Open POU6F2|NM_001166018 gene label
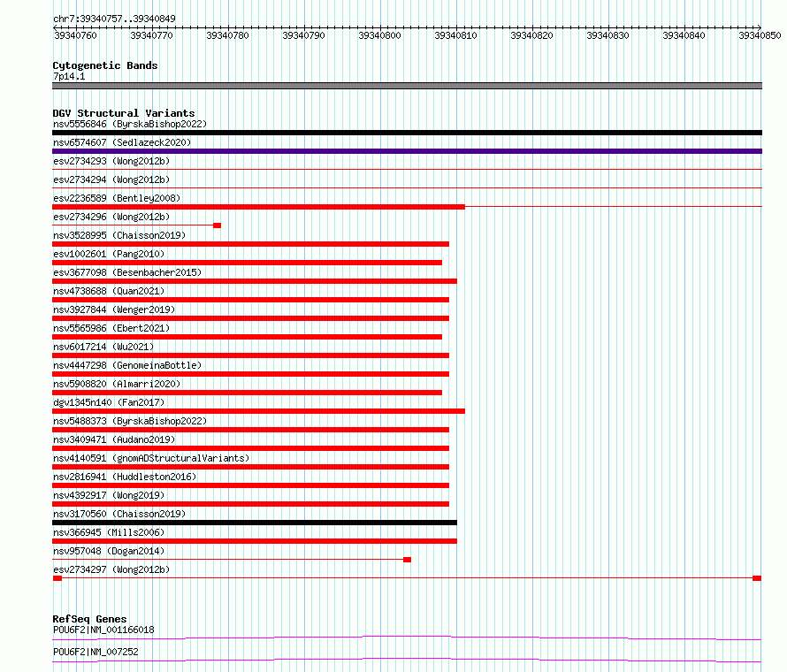Image resolution: width=787 pixels, height=672 pixels. pyautogui.click(x=103, y=630)
